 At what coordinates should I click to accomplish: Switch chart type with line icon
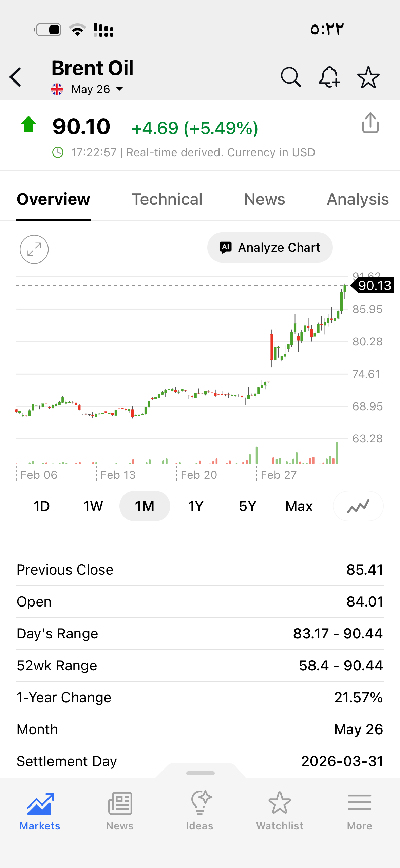358,506
